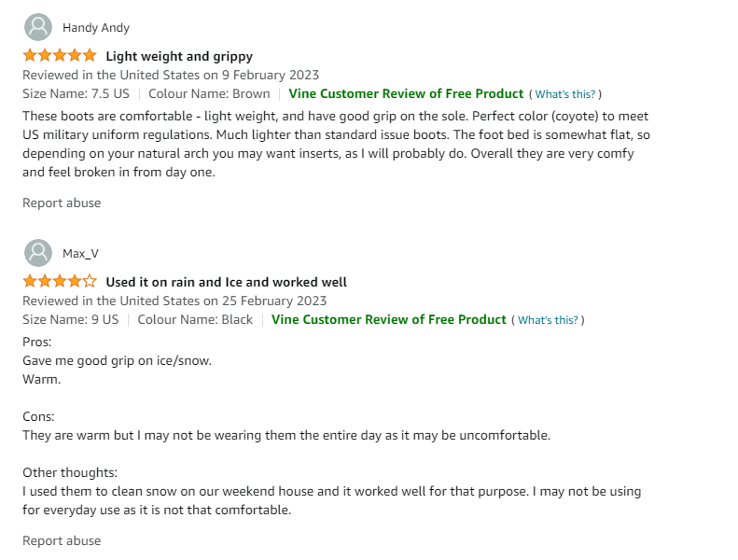Report abuse on Max_V's review
Screen dimensions: 738x560
click(62, 540)
